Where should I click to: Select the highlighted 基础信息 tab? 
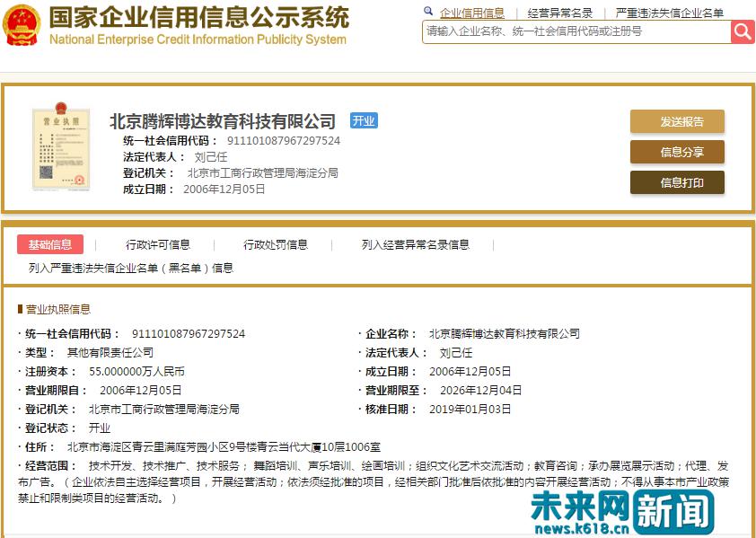[x=50, y=243]
